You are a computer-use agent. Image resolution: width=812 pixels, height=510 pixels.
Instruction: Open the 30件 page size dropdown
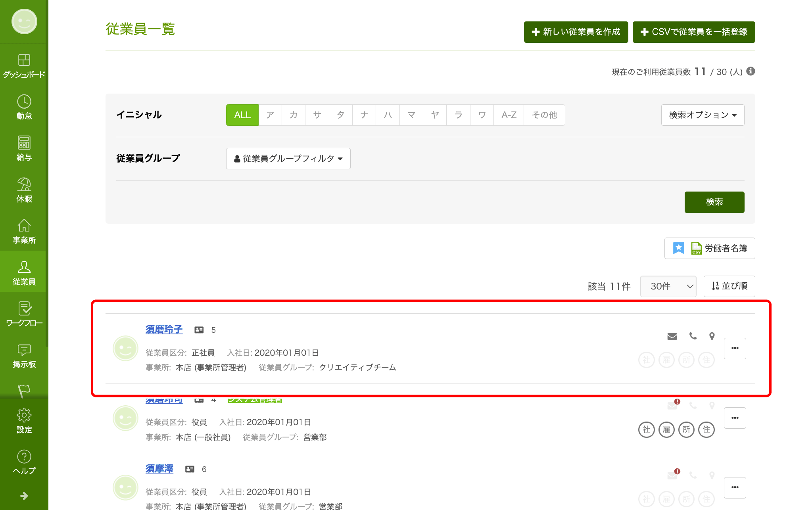[668, 286]
